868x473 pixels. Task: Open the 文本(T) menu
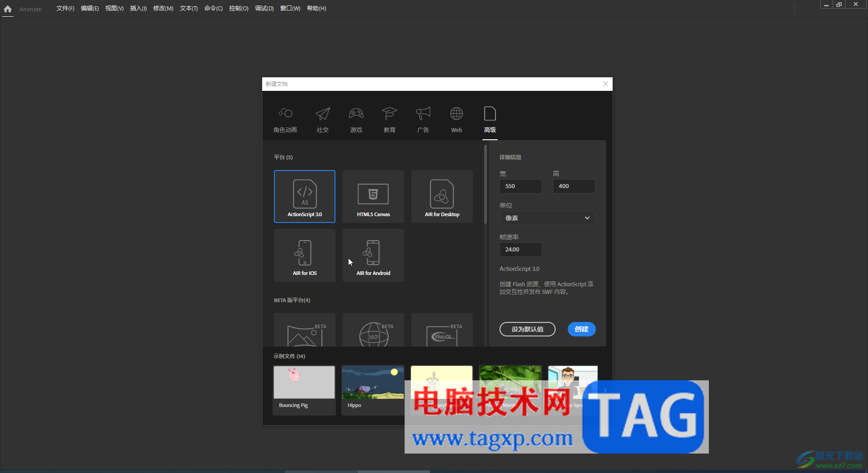[x=189, y=9]
